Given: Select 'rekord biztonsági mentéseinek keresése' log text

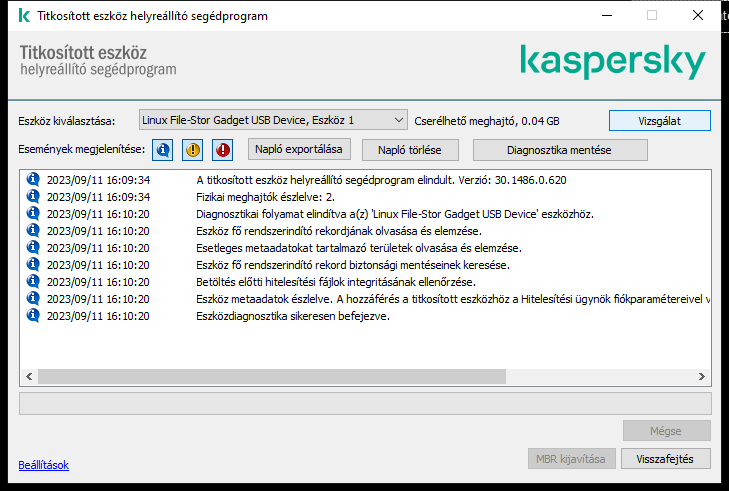Looking at the screenshot, I should (353, 265).
